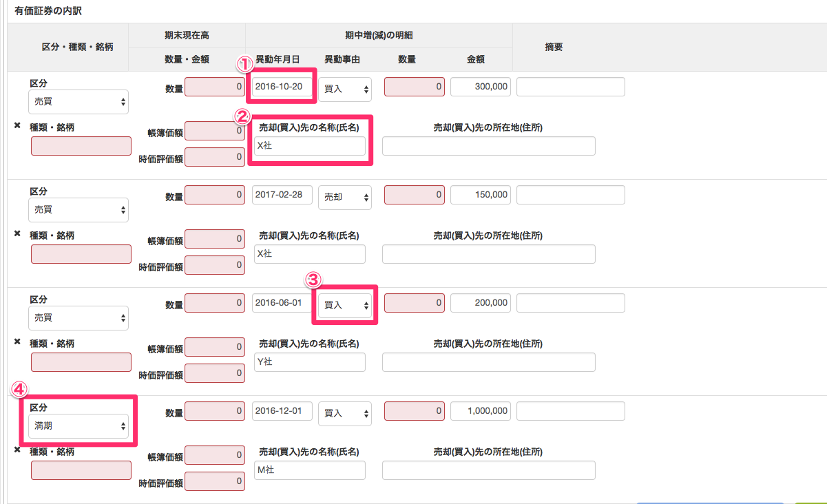This screenshot has width=827, height=504.
Task: Click 時価評価額 field in the 2017-02-28 row
Action: [x=215, y=265]
